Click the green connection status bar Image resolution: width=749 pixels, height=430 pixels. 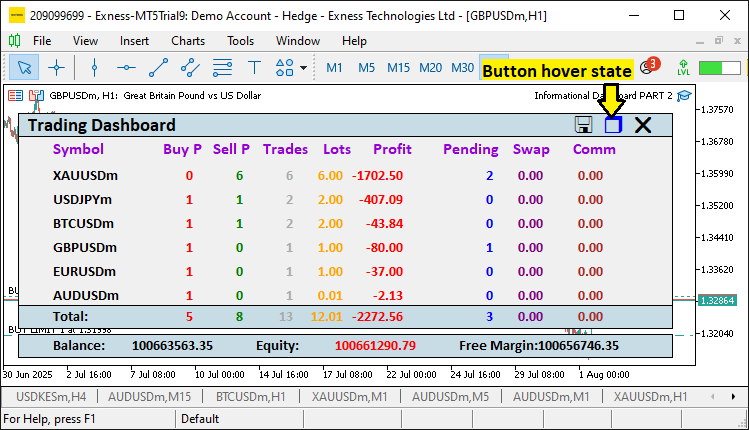(x=719, y=67)
